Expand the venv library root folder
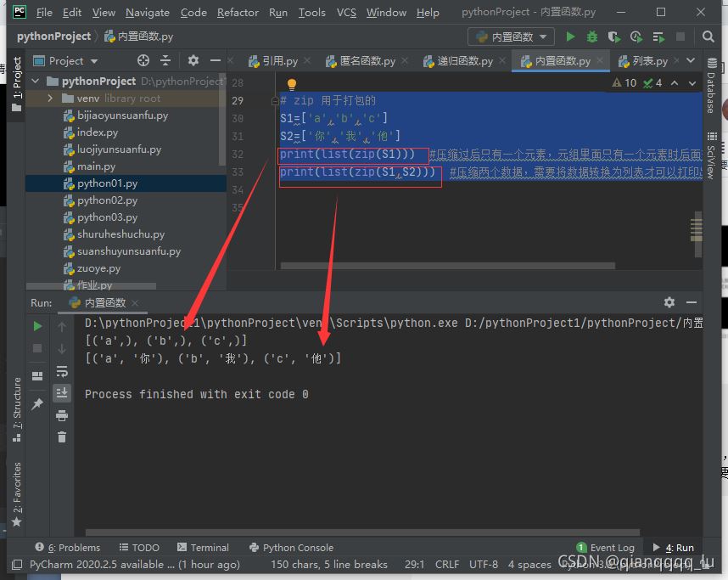This screenshot has width=728, height=580. tap(52, 99)
